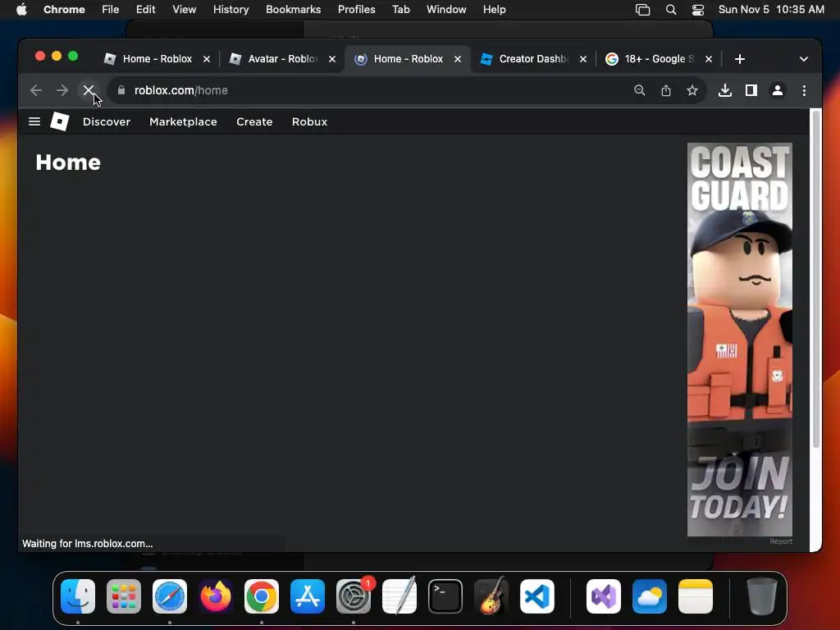
Task: Open the Tab menu
Action: (400, 10)
